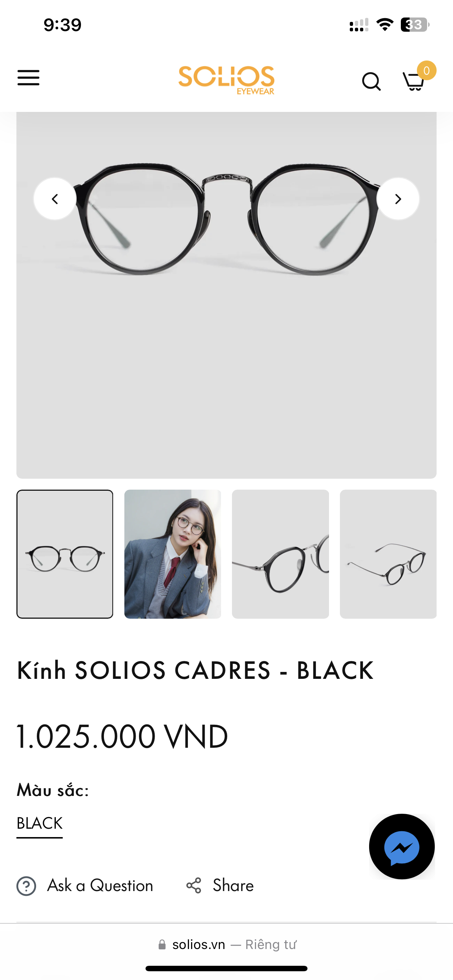Click the Share text link
This screenshot has height=980, width=453.
pyautogui.click(x=233, y=885)
